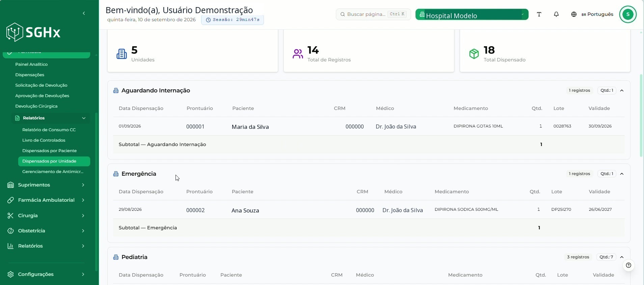
Task: Click the Suprimentos sidebar icon
Action: pos(10,185)
